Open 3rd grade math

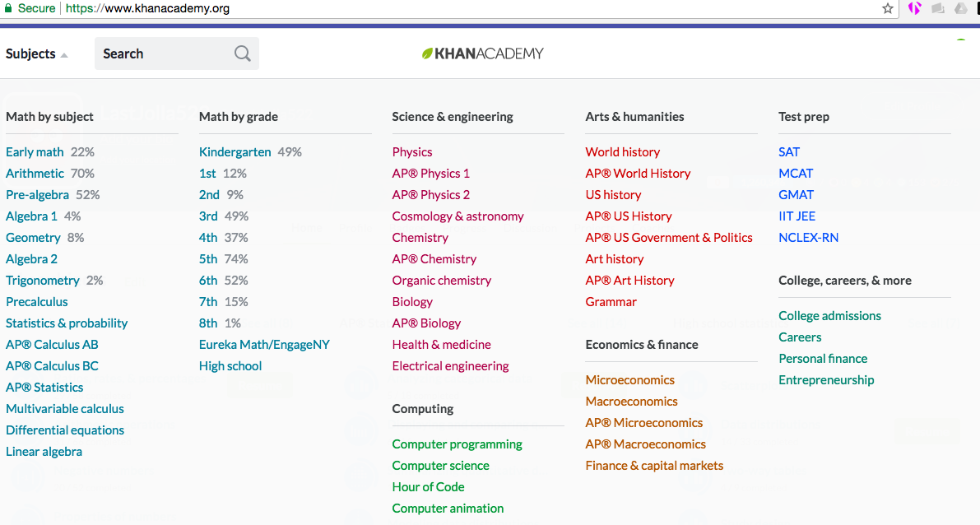(x=208, y=216)
